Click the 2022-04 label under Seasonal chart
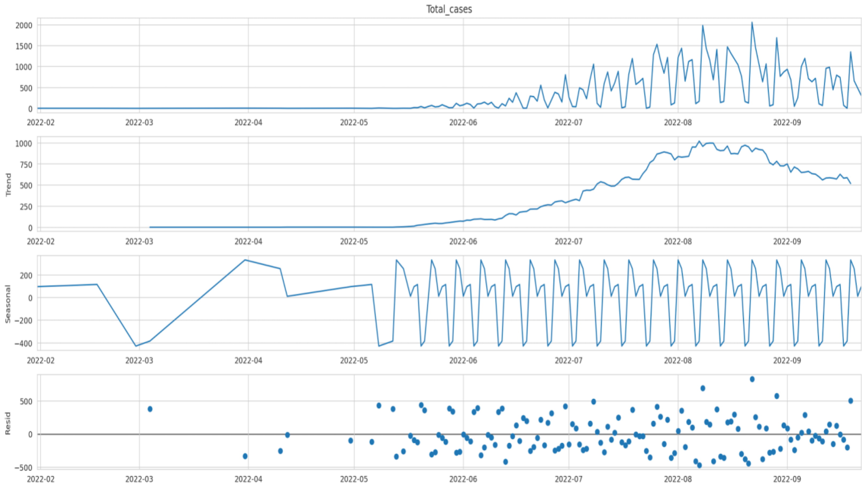Viewport: 868px width, 489px height. tap(248, 361)
